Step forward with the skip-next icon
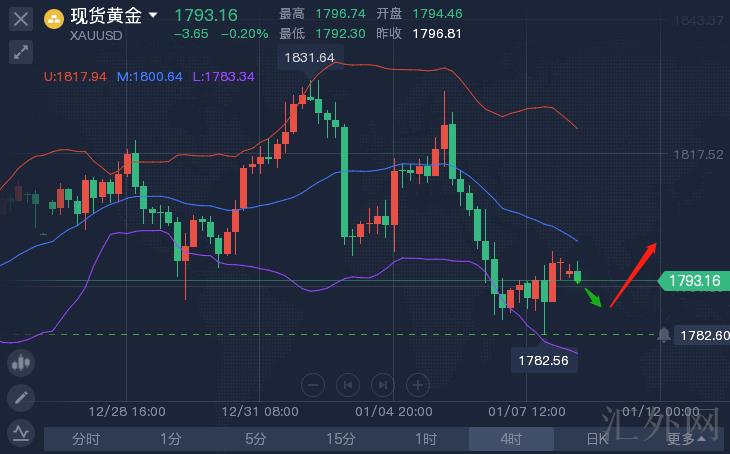730x454 pixels. pos(383,384)
